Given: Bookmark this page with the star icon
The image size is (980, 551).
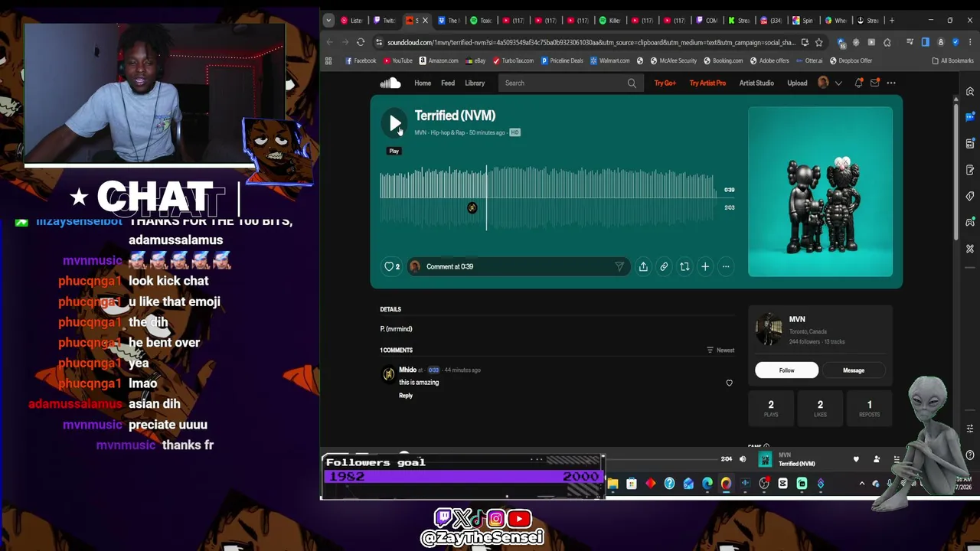Looking at the screenshot, I should pyautogui.click(x=818, y=42).
